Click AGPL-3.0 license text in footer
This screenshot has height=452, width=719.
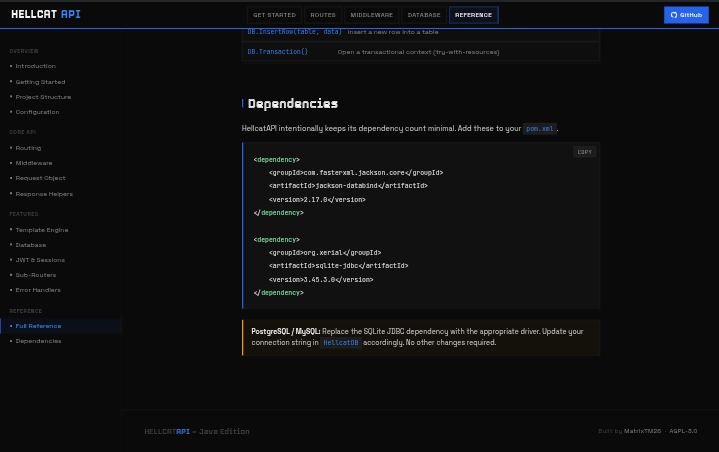pos(683,431)
